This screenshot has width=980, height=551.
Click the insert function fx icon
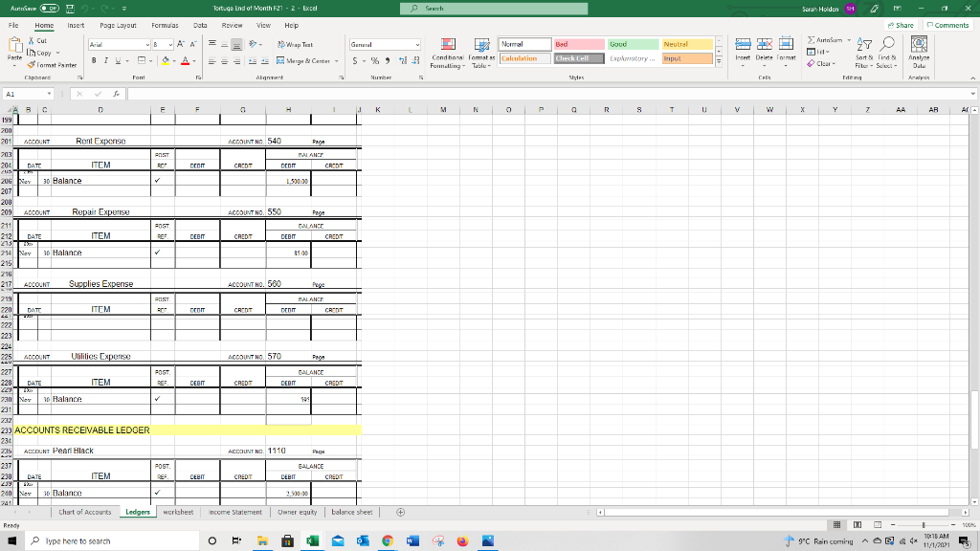116,94
